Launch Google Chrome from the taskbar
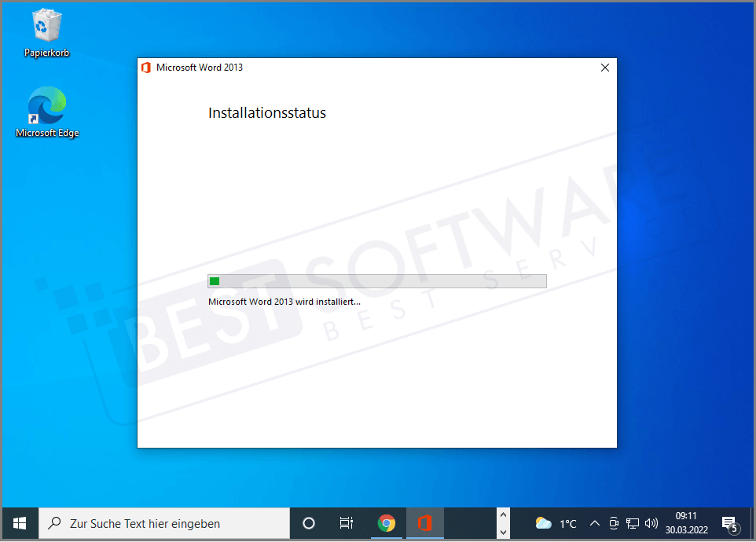Image resolution: width=756 pixels, height=542 pixels. pyautogui.click(x=387, y=522)
